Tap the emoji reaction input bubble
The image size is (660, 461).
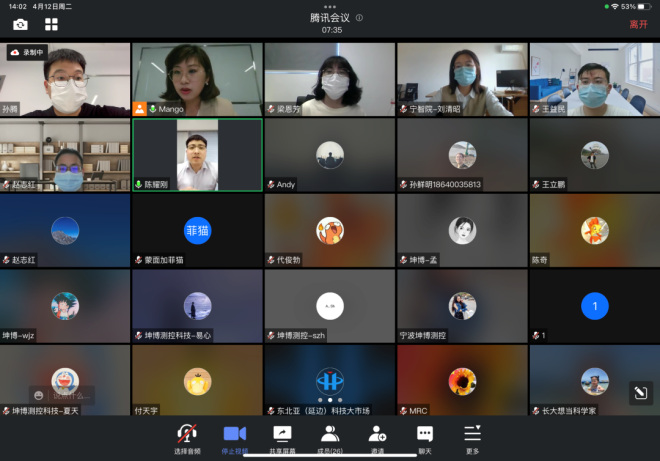tap(62, 394)
